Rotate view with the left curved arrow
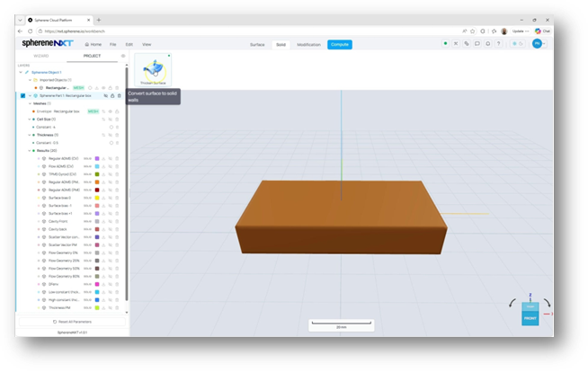 coord(512,303)
